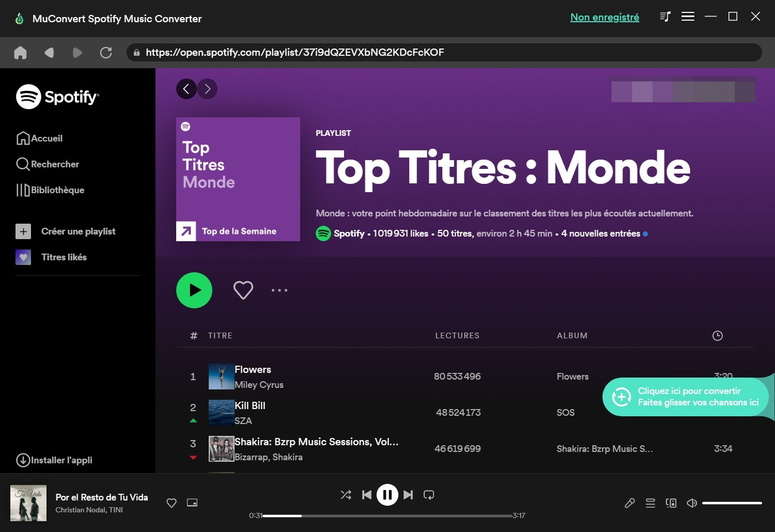Seek in the song progress bar
The height and width of the screenshot is (532, 775).
click(388, 515)
